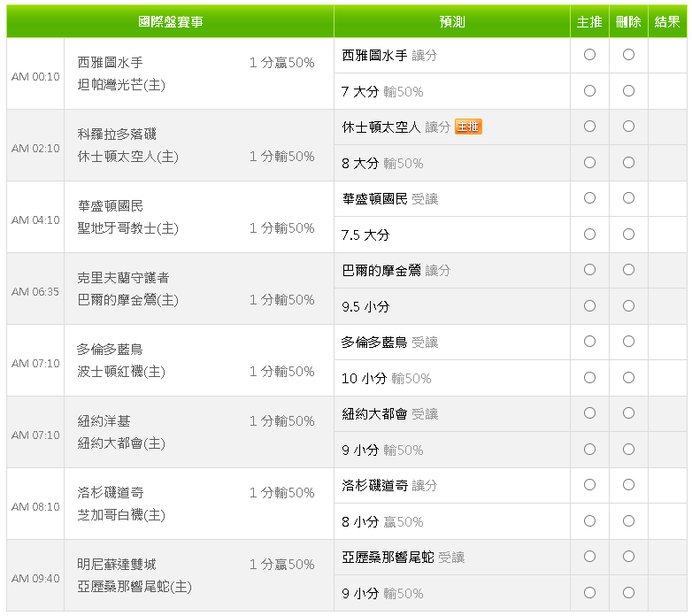This screenshot has width=692, height=616.
Task: Click team name 克里夫蘭守護者
Action: tap(124, 278)
